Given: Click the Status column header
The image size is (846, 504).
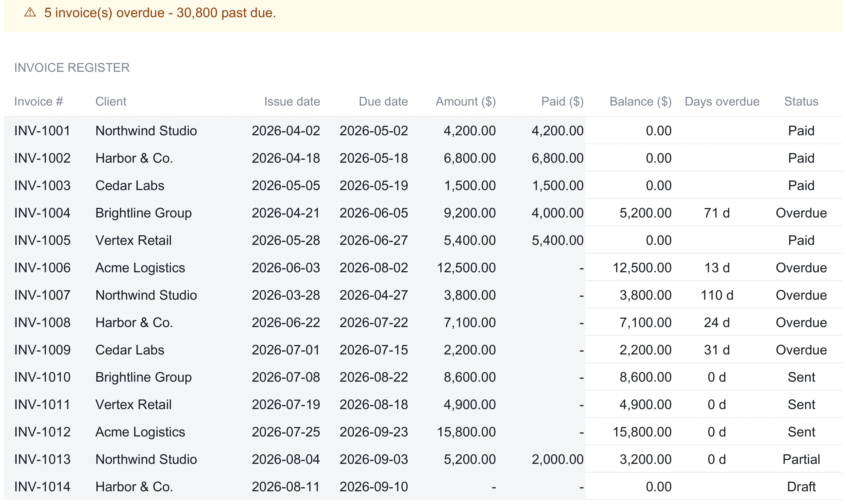Looking at the screenshot, I should pyautogui.click(x=801, y=101).
